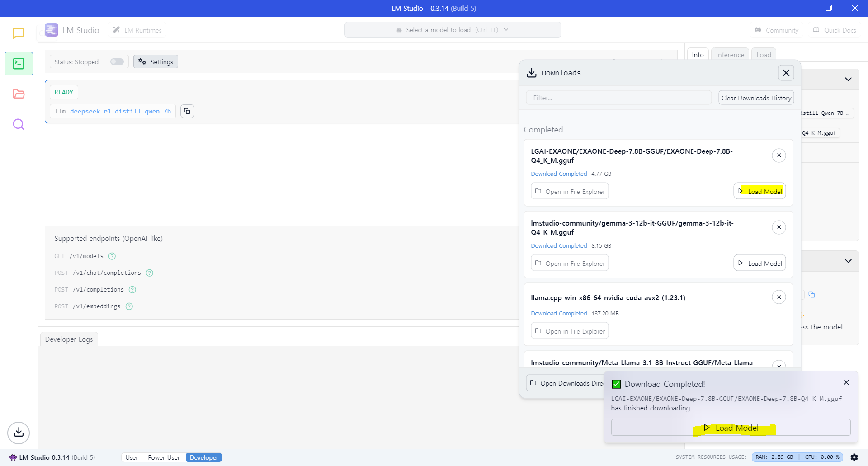Screen dimensions: 868x466
Task: Click the LM Studio logo icon
Action: click(52, 30)
